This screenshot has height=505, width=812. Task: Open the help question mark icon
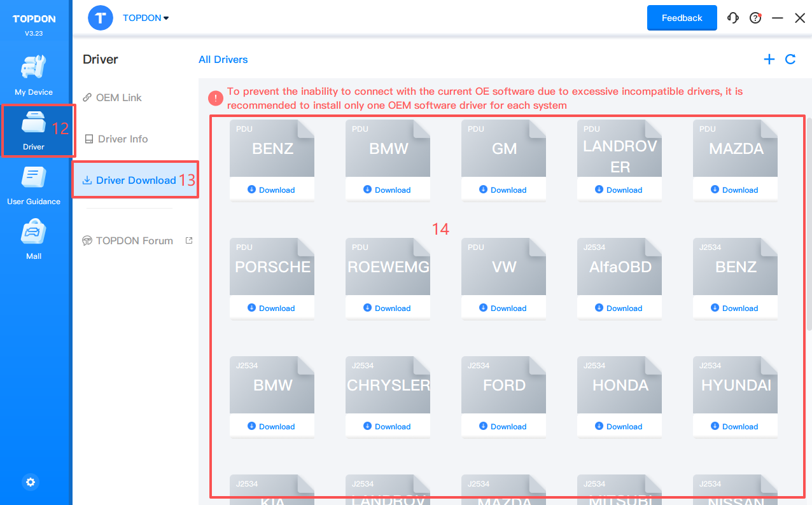pyautogui.click(x=755, y=18)
